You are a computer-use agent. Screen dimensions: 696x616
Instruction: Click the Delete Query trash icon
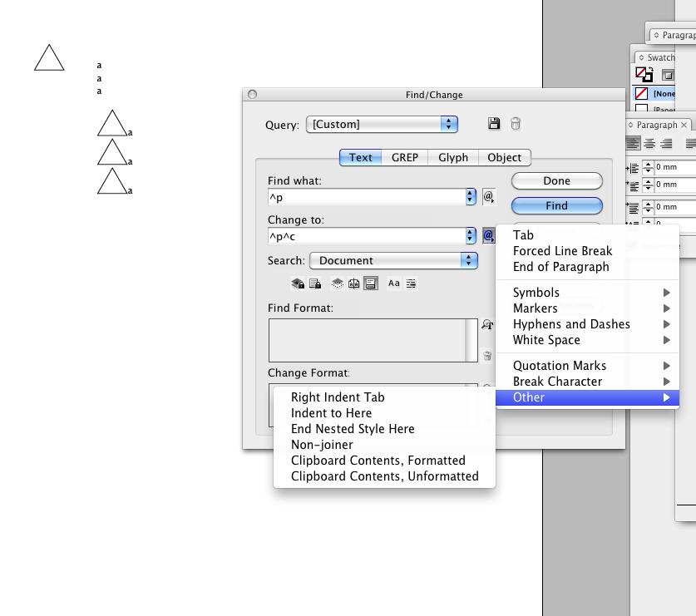click(515, 123)
